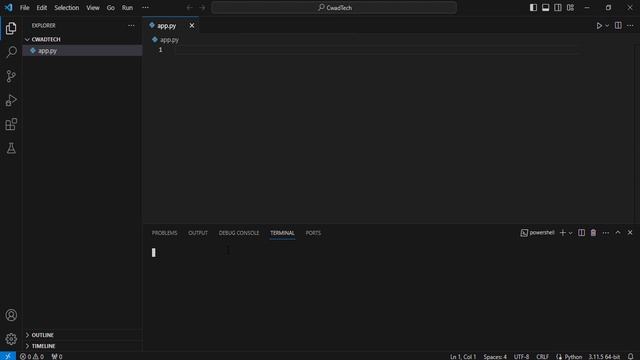
Task: Switch to the OUTPUT tab
Action: coord(198,233)
